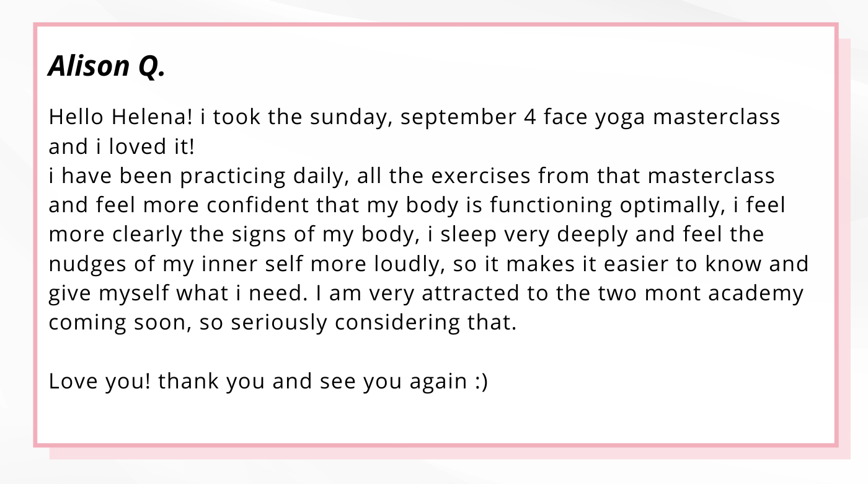Select the phrase 'face yoga masterclass'

click(662, 117)
